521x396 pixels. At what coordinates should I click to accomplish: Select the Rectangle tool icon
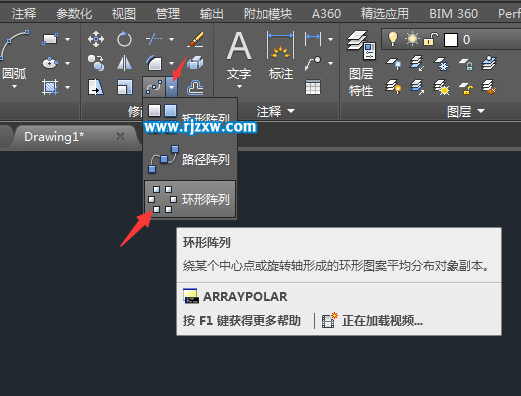tap(50, 39)
